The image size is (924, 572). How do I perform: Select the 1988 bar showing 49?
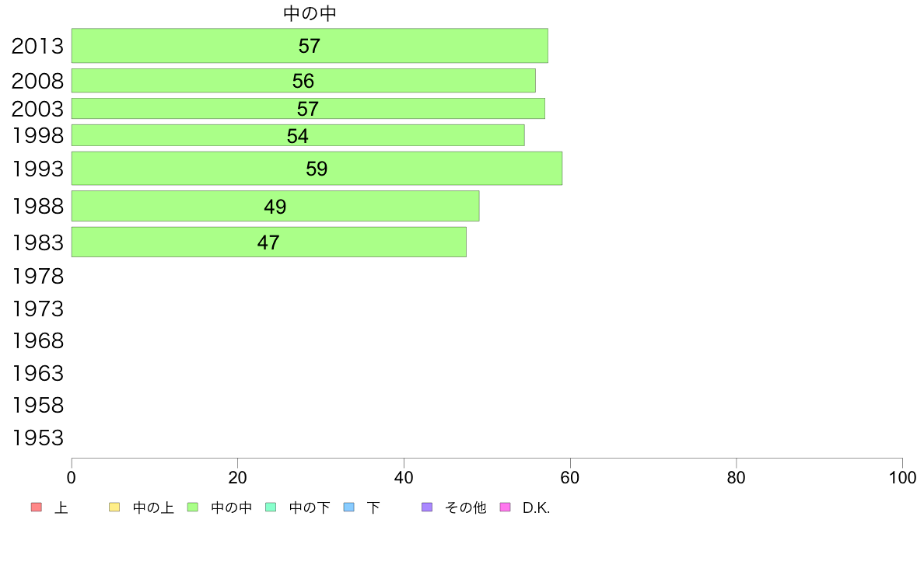(275, 206)
